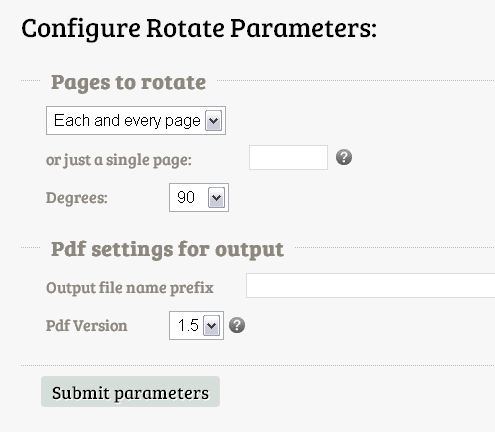Click the 90 value in Degrees selector
The image size is (495, 432).
[x=186, y=197]
